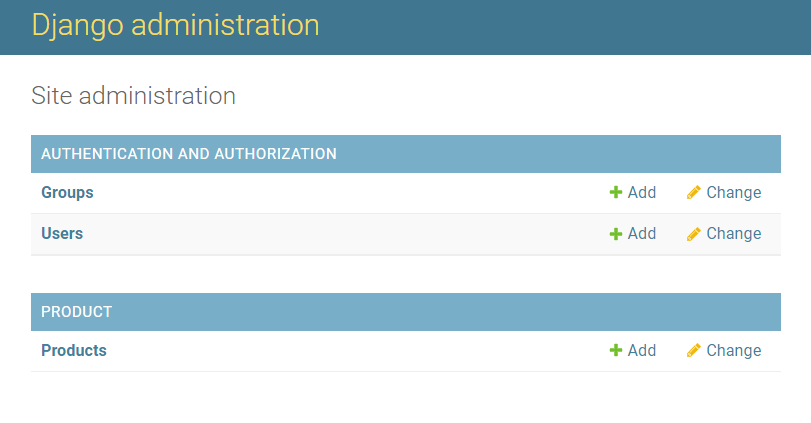This screenshot has width=811, height=423.
Task: Click the pencil icon in Products row
Action: (x=694, y=351)
